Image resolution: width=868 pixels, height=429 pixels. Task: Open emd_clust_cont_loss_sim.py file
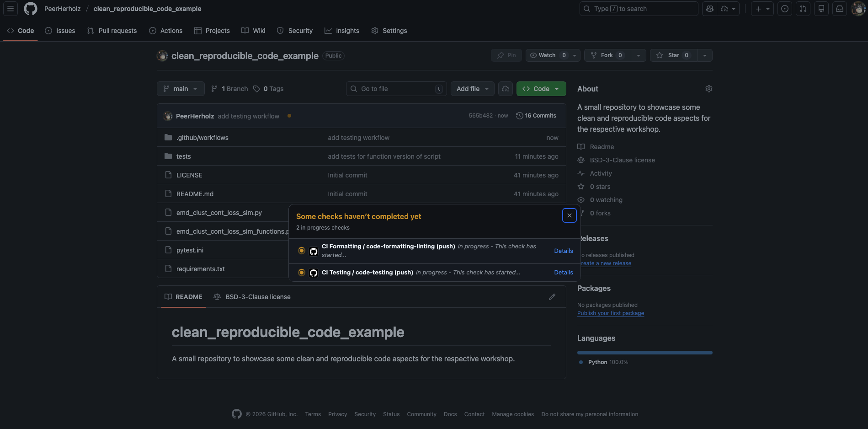coord(219,213)
